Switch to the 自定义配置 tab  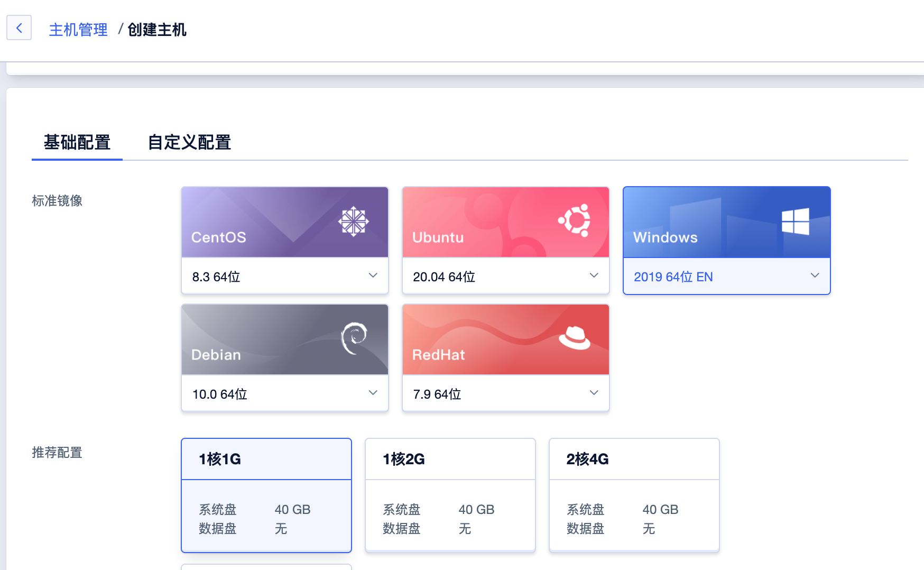click(x=189, y=142)
